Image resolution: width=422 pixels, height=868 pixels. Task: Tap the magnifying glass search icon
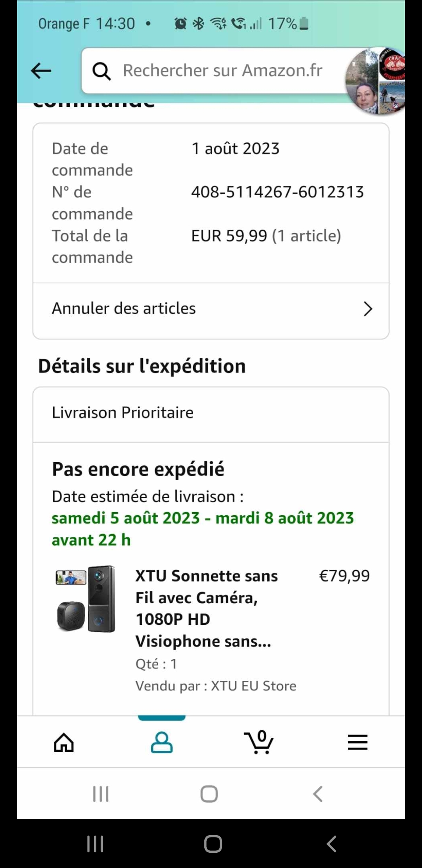coord(101,71)
